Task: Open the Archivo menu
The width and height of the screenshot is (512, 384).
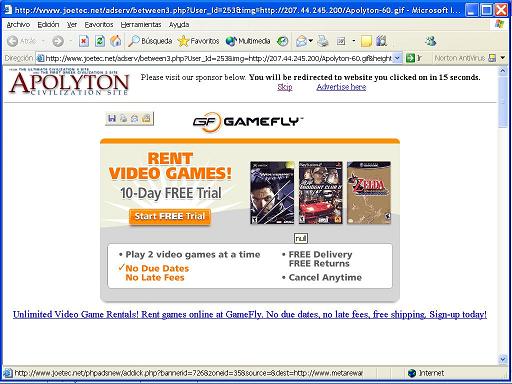Action: pyautogui.click(x=18, y=25)
